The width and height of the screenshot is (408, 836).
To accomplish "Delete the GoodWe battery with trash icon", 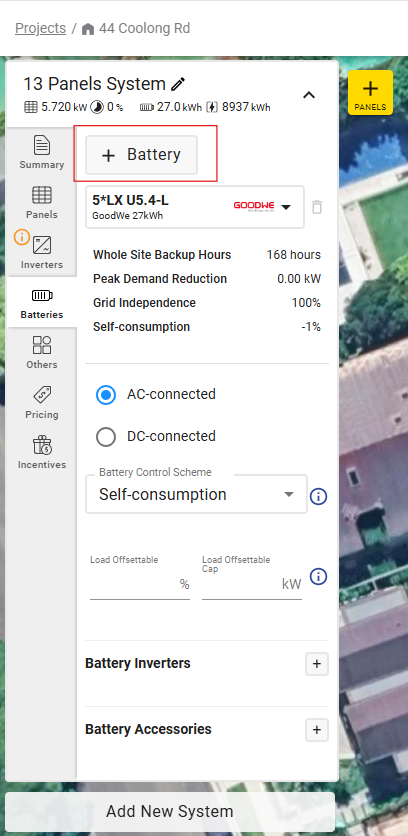I will pyautogui.click(x=317, y=207).
